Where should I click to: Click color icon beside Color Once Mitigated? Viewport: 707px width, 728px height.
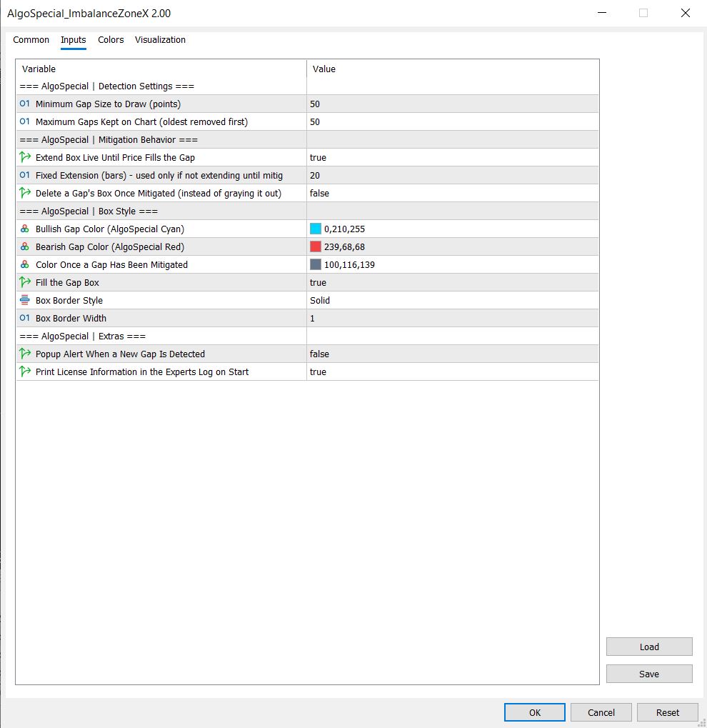(x=24, y=264)
